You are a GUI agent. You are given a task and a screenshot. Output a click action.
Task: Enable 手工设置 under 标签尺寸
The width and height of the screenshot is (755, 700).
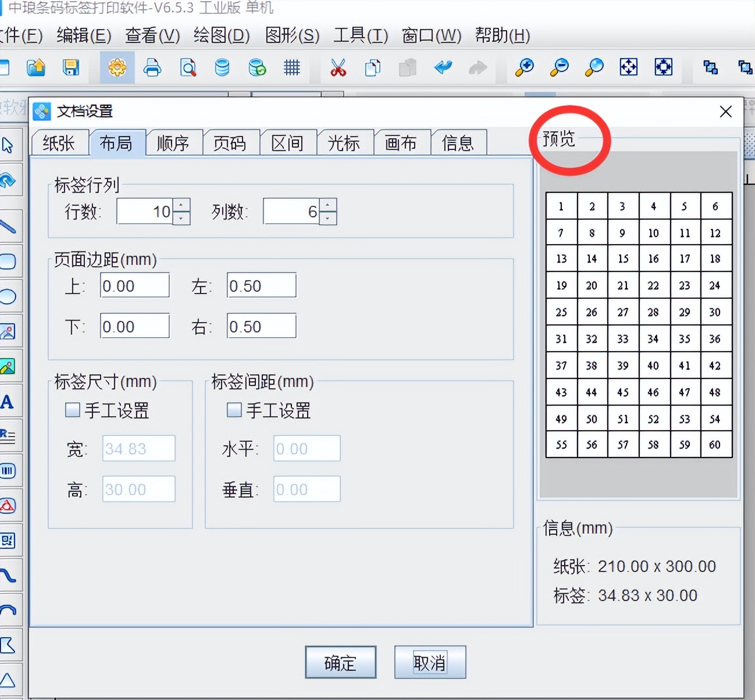click(73, 410)
